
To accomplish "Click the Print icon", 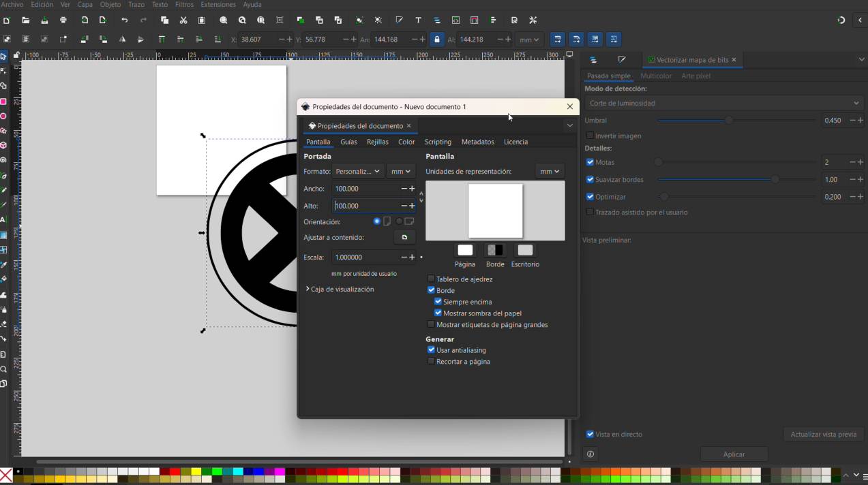I will click(x=63, y=20).
